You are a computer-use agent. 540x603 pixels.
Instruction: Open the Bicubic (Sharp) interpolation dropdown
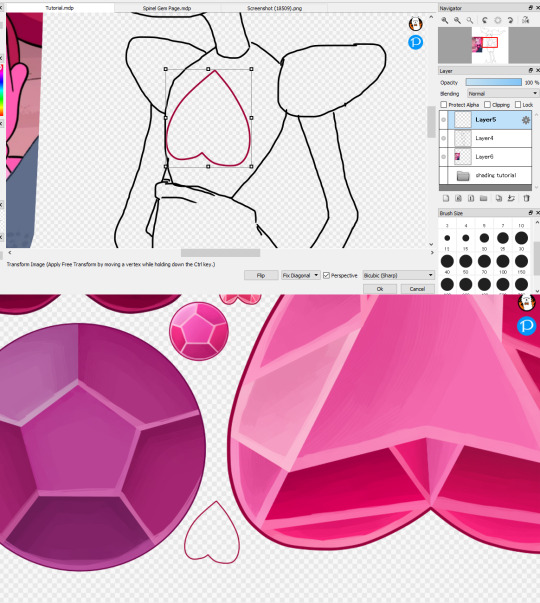pyautogui.click(x=398, y=275)
